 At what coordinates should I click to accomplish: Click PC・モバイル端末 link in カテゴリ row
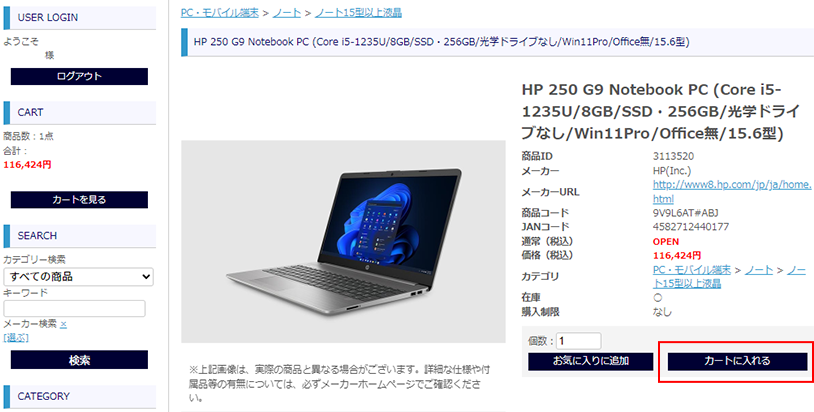pos(691,270)
